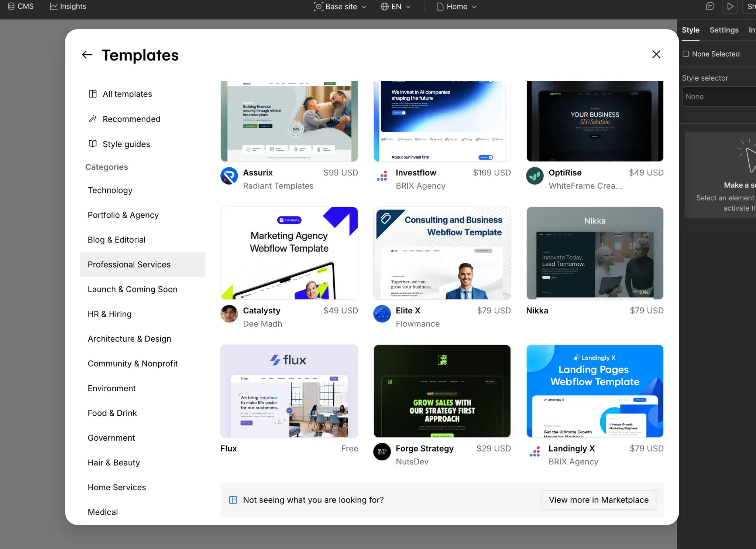Screen dimensions: 756x549
Task: Click the Preview play icon
Action: pyautogui.click(x=730, y=6)
